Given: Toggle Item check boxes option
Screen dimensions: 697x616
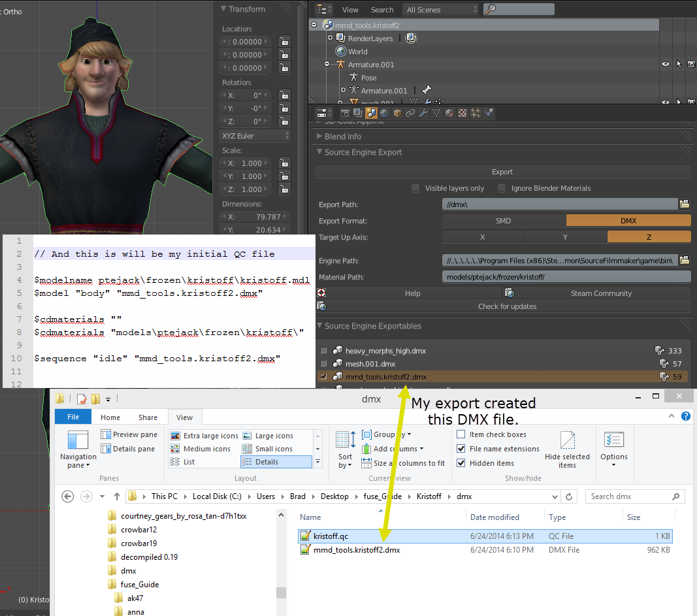Looking at the screenshot, I should tap(461, 434).
